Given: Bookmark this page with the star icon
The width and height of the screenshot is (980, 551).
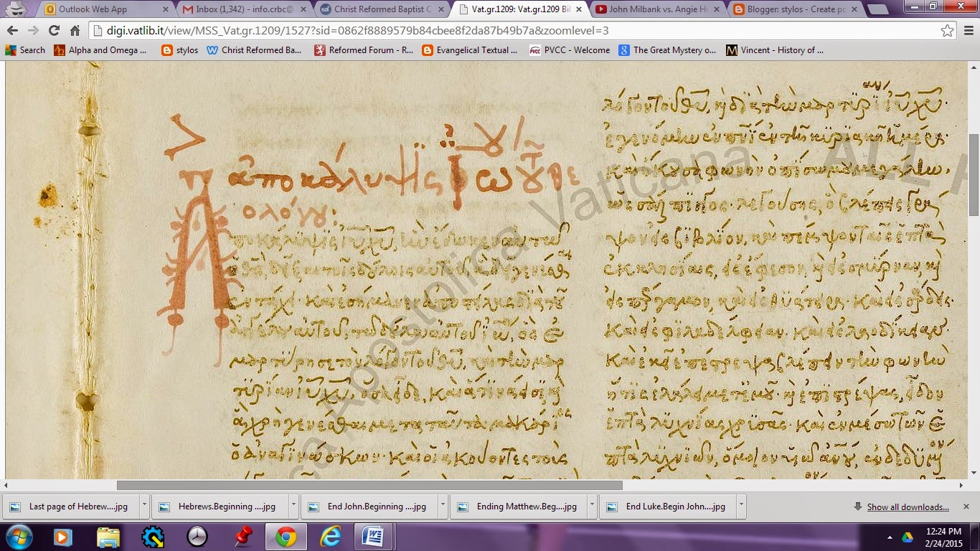Looking at the screenshot, I should [x=948, y=31].
